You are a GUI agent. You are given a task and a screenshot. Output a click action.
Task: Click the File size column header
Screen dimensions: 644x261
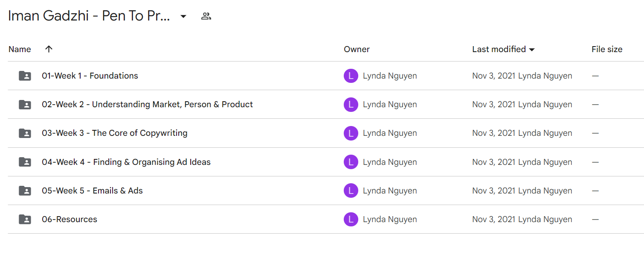pos(607,49)
